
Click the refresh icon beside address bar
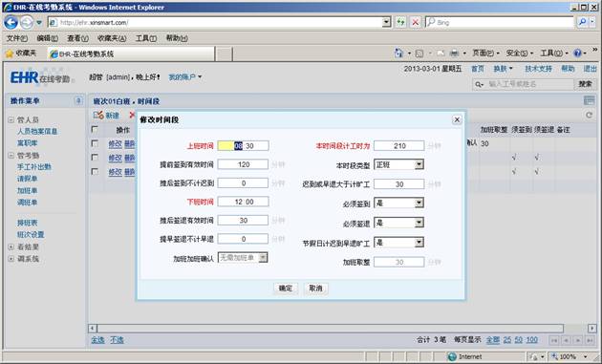click(400, 22)
